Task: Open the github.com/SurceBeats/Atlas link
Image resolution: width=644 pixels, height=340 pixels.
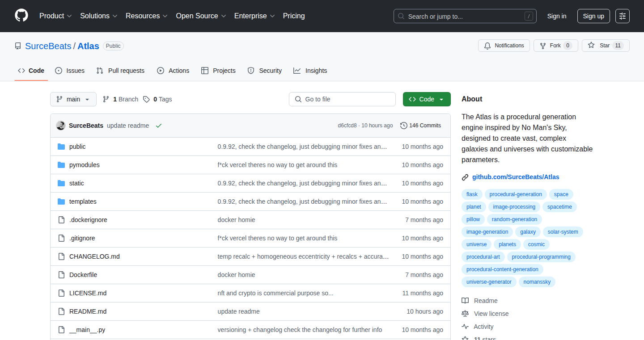Action: coord(516,177)
